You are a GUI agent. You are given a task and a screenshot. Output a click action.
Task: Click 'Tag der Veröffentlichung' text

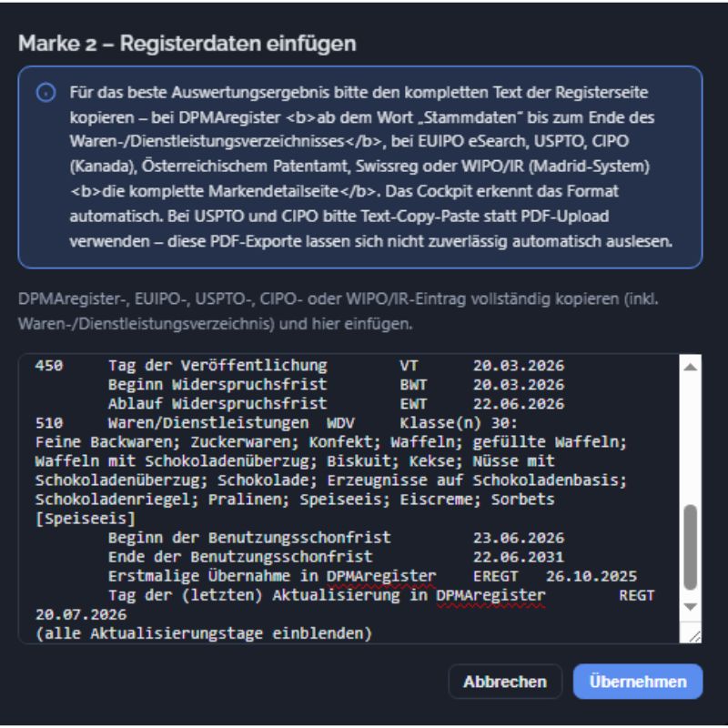coord(217,366)
